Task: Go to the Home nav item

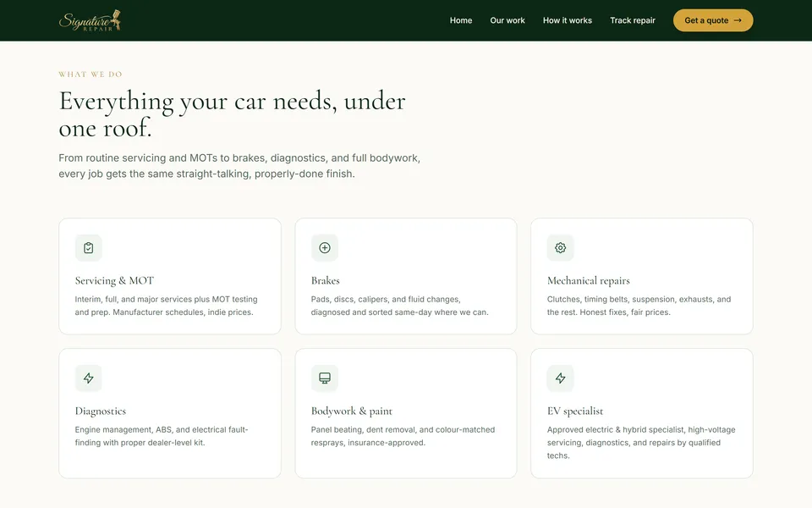Action: [x=461, y=20]
